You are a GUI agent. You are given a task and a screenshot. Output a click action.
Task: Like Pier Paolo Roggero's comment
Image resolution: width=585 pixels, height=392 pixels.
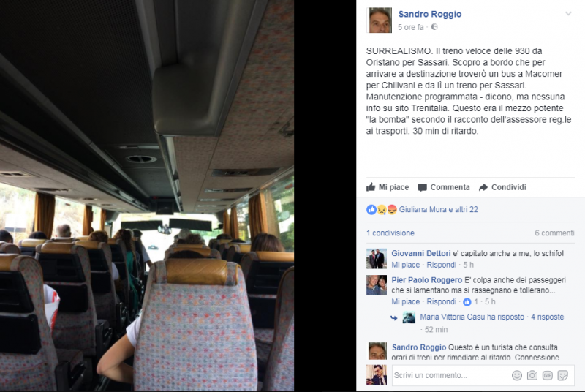point(406,301)
